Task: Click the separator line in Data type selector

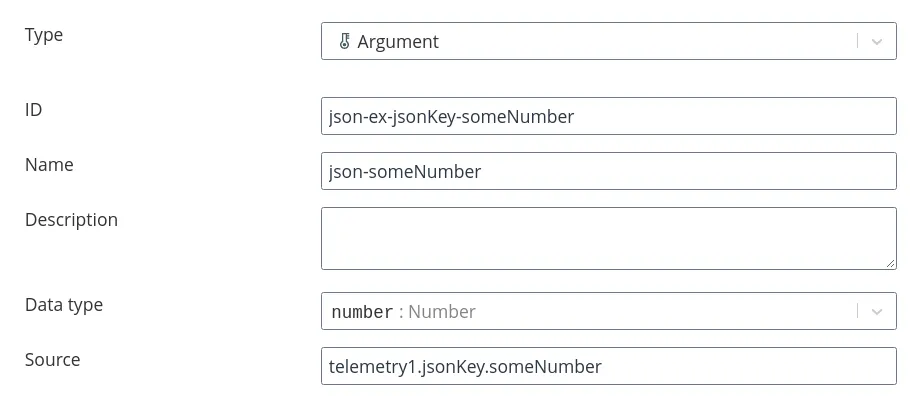Action: 857,311
